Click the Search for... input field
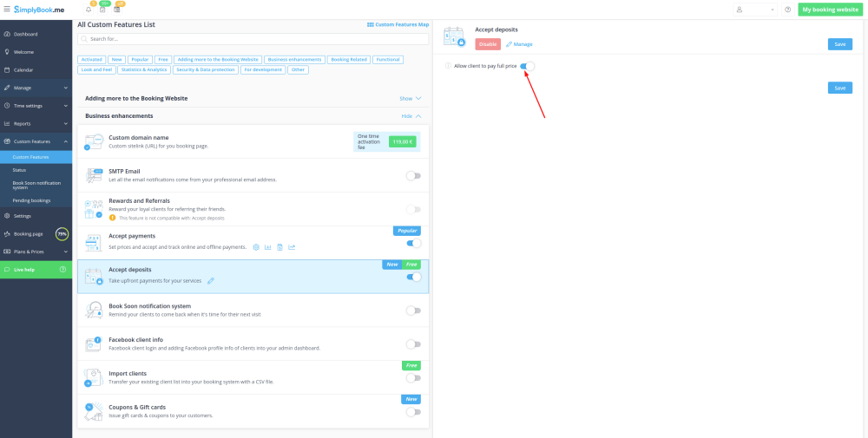868x438 pixels. (252, 39)
